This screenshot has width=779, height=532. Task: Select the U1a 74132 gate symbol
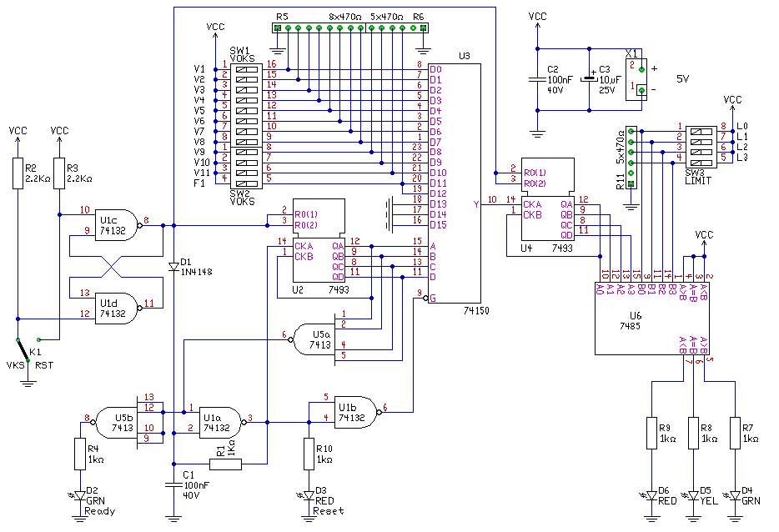tap(223, 423)
